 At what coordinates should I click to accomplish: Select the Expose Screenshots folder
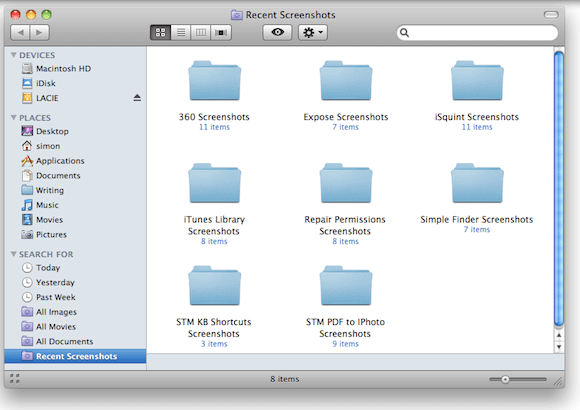[x=346, y=81]
